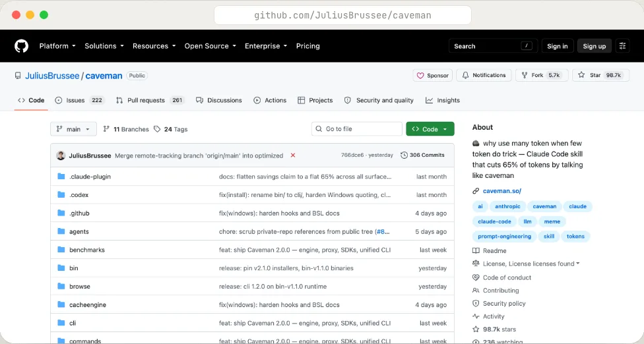Switch to the Code tab
The image size is (644, 344).
31,100
